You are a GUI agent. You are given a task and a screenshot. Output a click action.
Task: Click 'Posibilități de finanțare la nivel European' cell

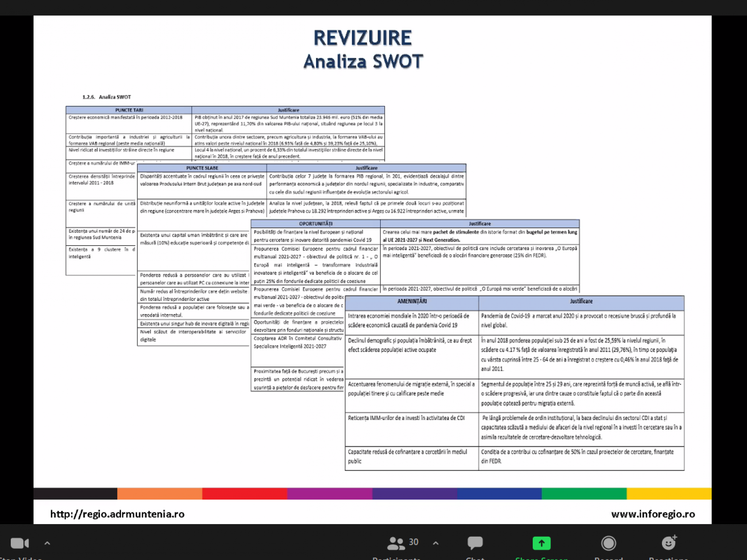316,236
